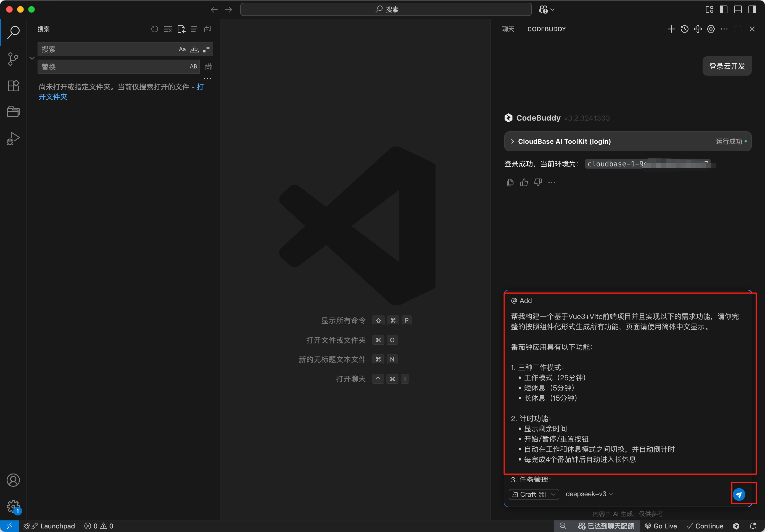Toggle Preserve Case in replace box

[x=193, y=66]
